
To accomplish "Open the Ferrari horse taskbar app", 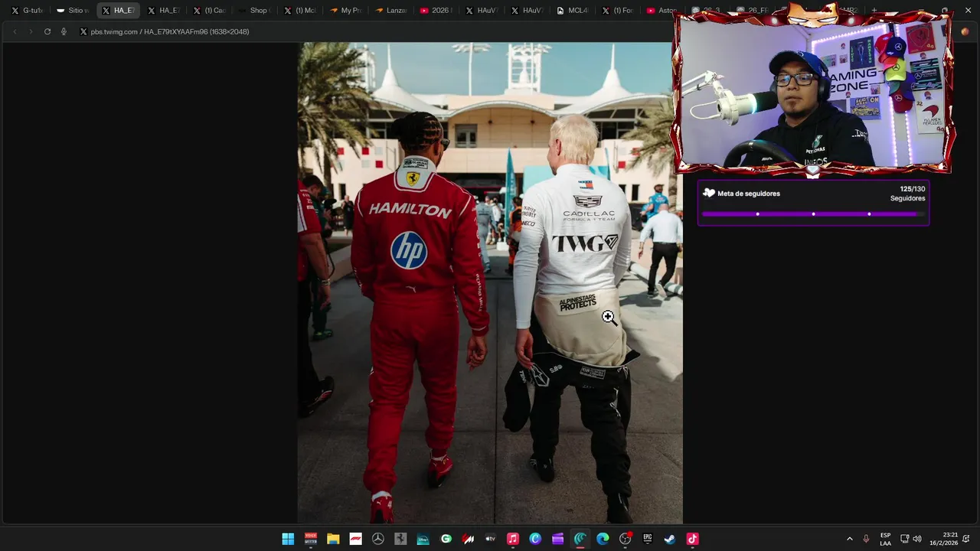I will [x=400, y=539].
